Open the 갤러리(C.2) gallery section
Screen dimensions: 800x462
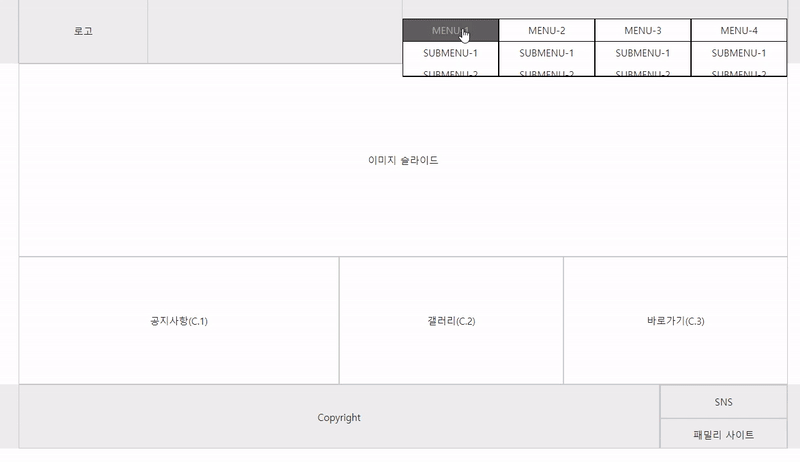(452, 321)
